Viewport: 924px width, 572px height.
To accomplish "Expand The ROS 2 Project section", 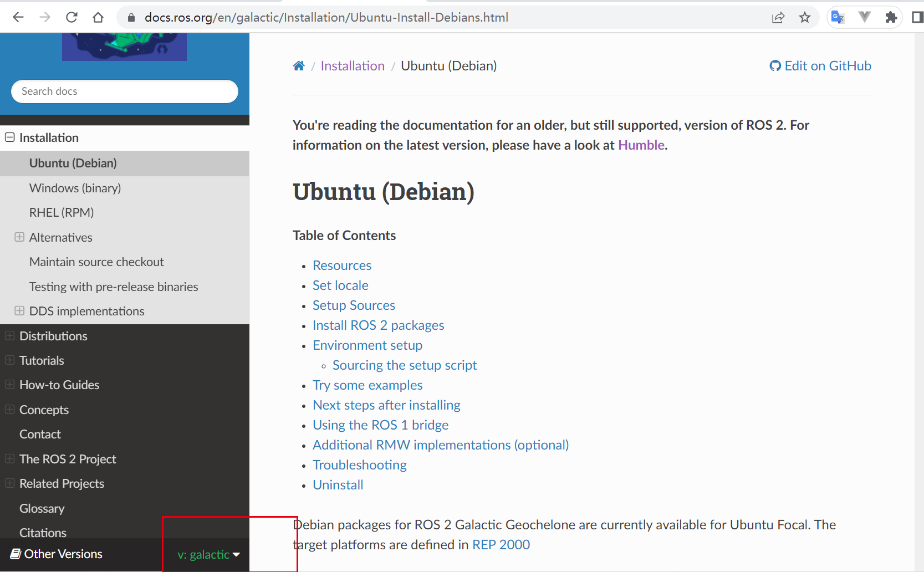I will [10, 459].
